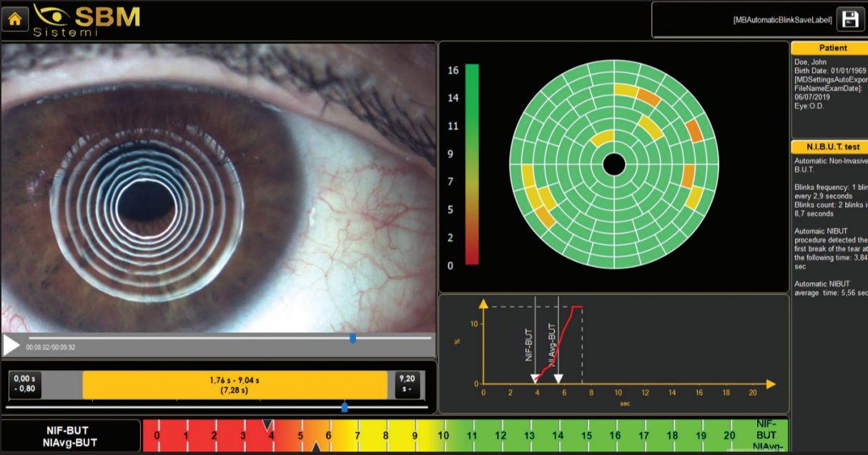The width and height of the screenshot is (868, 455).
Task: Click the Home icon
Action: click(x=14, y=19)
